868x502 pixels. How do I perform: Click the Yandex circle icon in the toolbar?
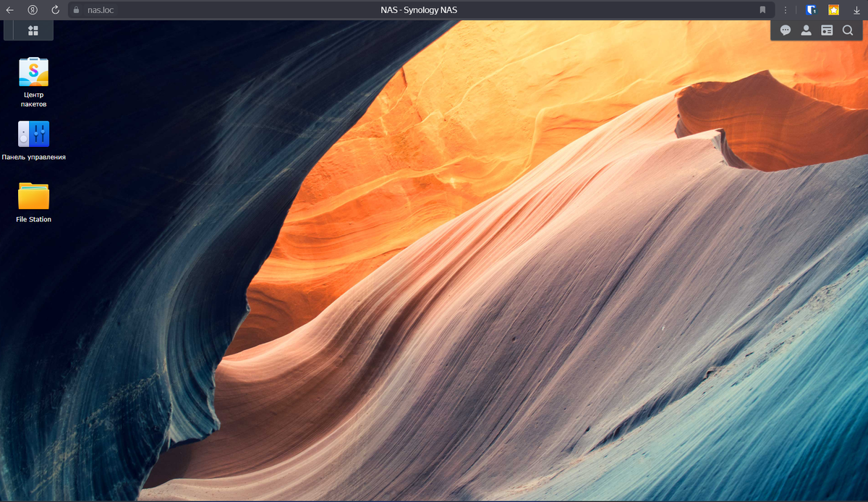(33, 10)
